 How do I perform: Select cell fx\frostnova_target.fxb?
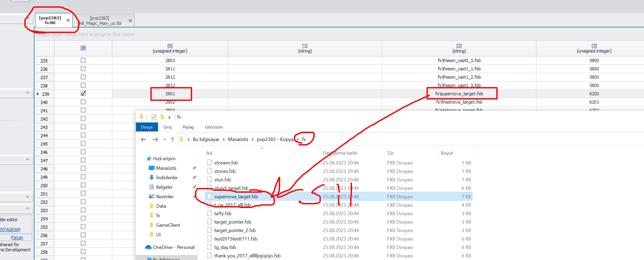pyautogui.click(x=459, y=102)
